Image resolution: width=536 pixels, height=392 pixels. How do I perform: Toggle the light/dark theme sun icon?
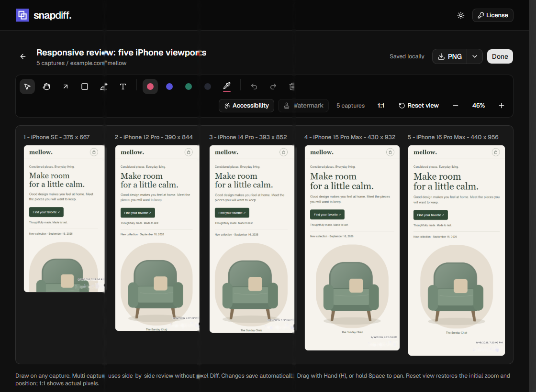click(461, 15)
